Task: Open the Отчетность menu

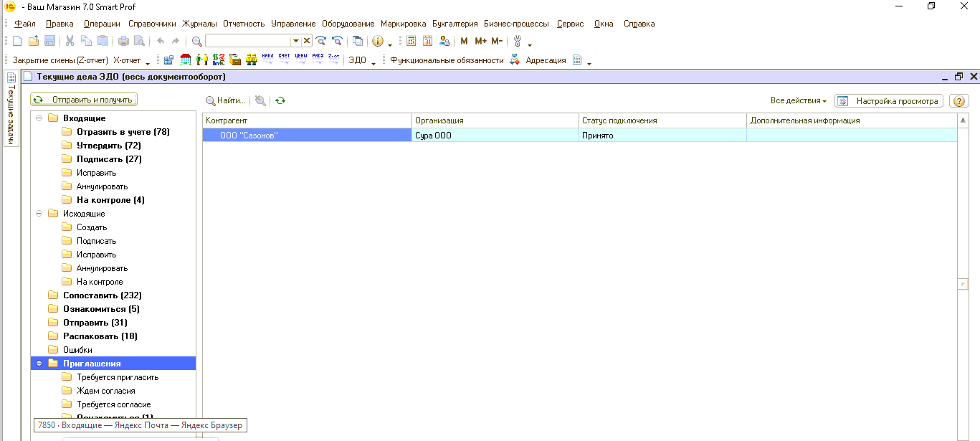Action: [x=243, y=24]
